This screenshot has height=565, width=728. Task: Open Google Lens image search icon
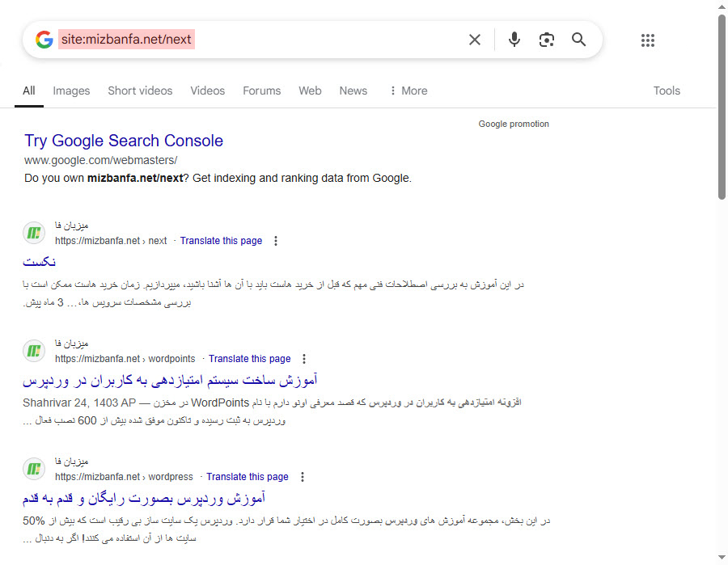(x=547, y=40)
